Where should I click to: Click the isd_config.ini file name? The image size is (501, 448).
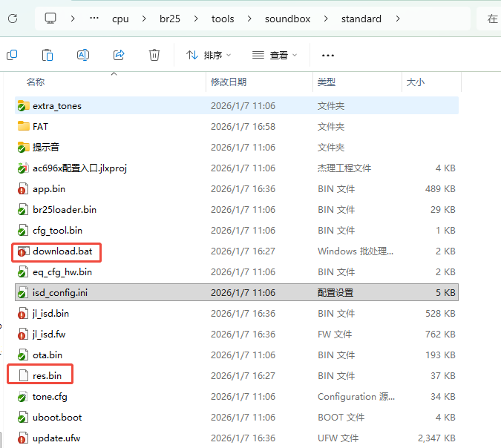(60, 293)
